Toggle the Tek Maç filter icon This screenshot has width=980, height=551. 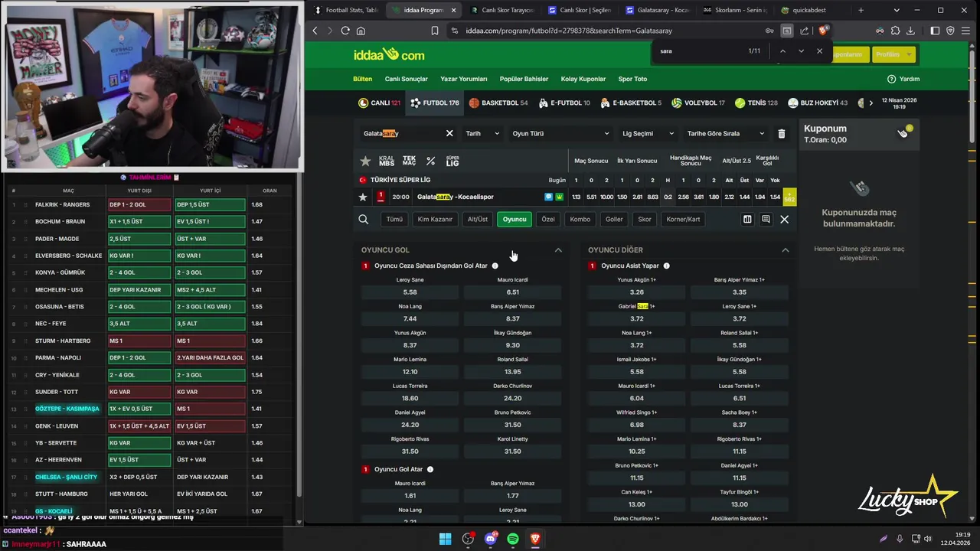(x=409, y=161)
